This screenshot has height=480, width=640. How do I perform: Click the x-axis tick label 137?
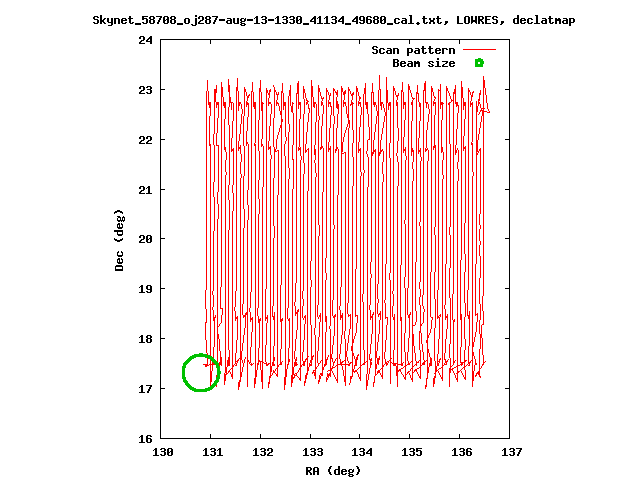[x=511, y=452]
